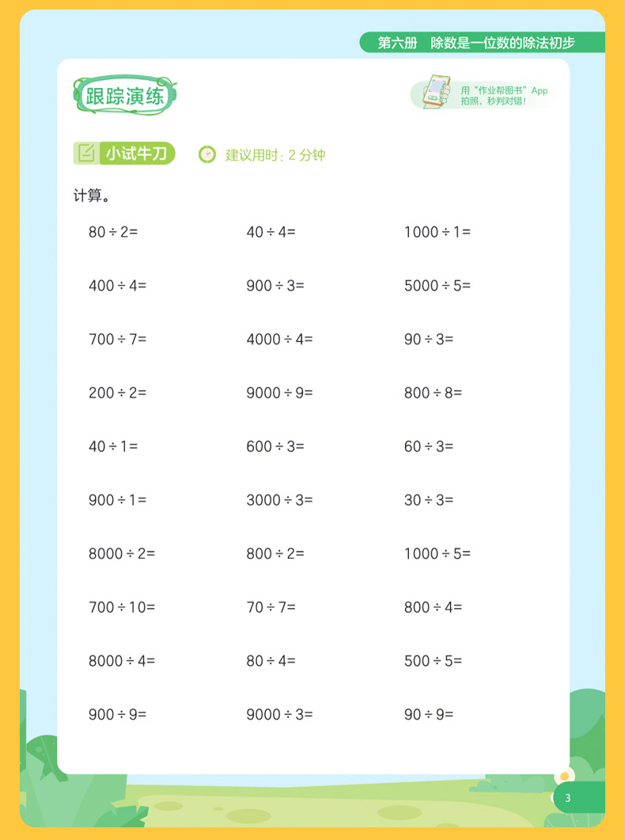Click the 建议用时: 2 分钟 text
This screenshot has height=840, width=625.
[x=275, y=155]
